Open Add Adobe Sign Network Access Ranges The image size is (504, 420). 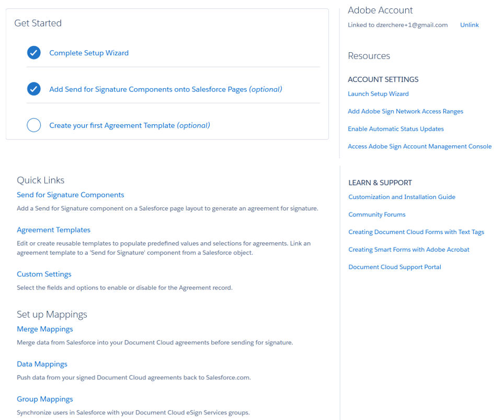(x=405, y=111)
